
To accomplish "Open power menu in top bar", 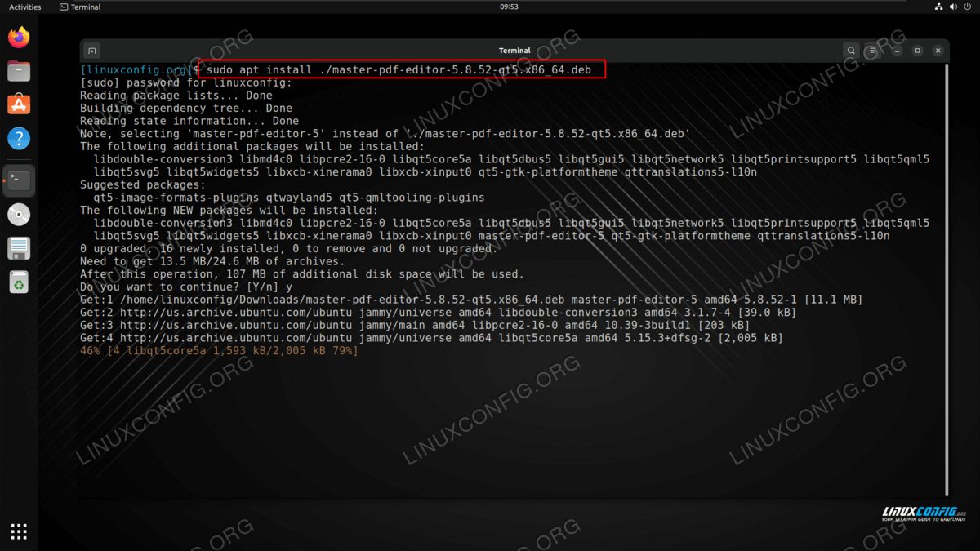I will point(969,7).
